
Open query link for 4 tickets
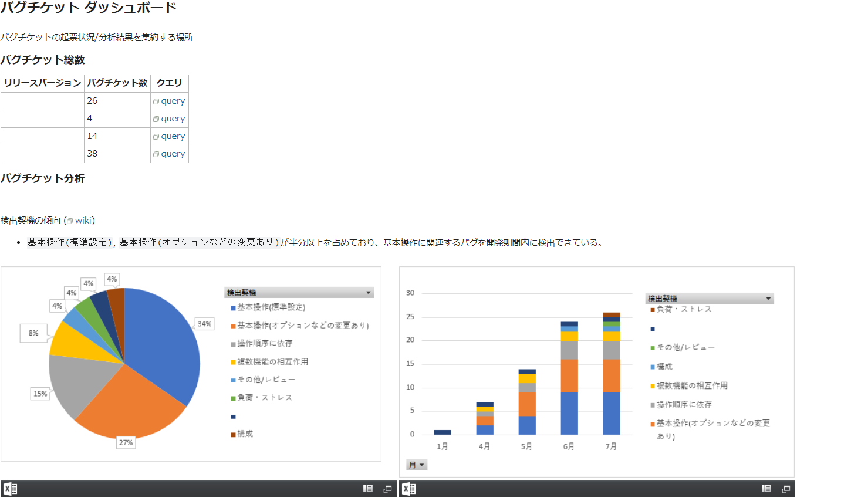click(x=173, y=119)
